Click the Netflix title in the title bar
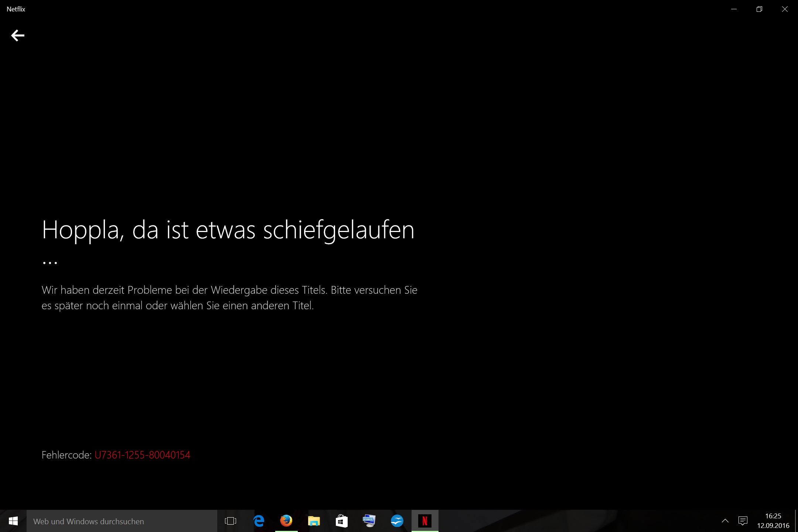 [16, 9]
